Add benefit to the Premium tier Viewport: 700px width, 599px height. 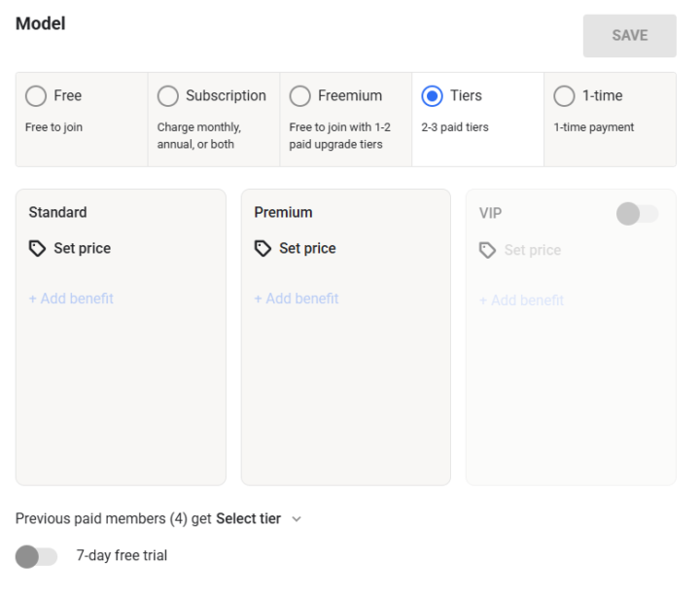[297, 299]
